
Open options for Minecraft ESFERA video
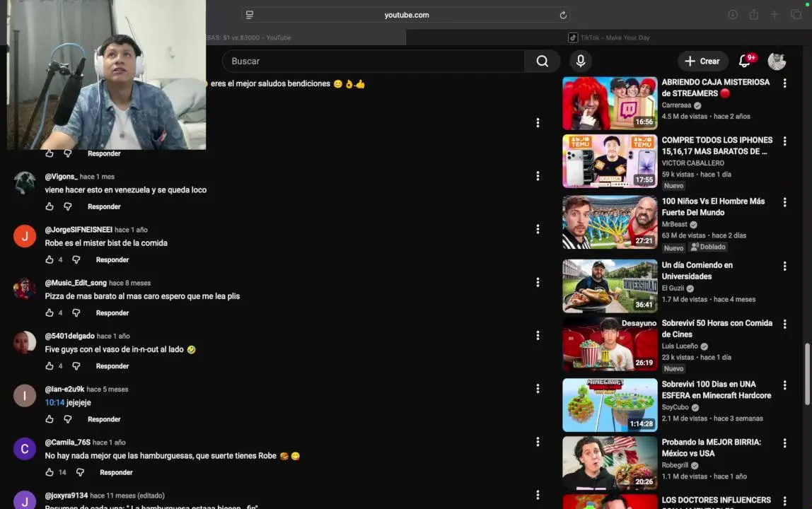point(784,385)
